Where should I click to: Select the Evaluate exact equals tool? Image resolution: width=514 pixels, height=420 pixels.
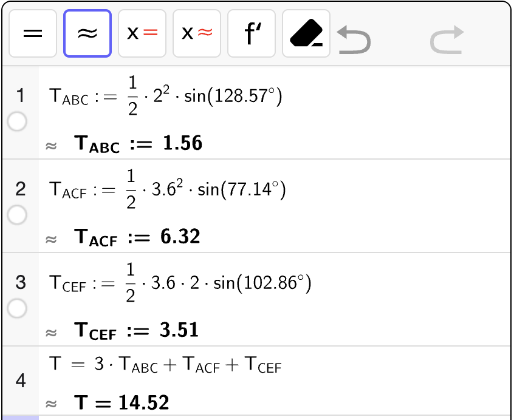click(33, 33)
